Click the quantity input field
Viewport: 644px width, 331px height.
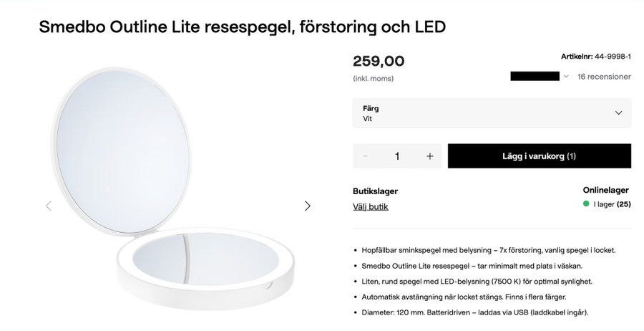[x=397, y=156]
